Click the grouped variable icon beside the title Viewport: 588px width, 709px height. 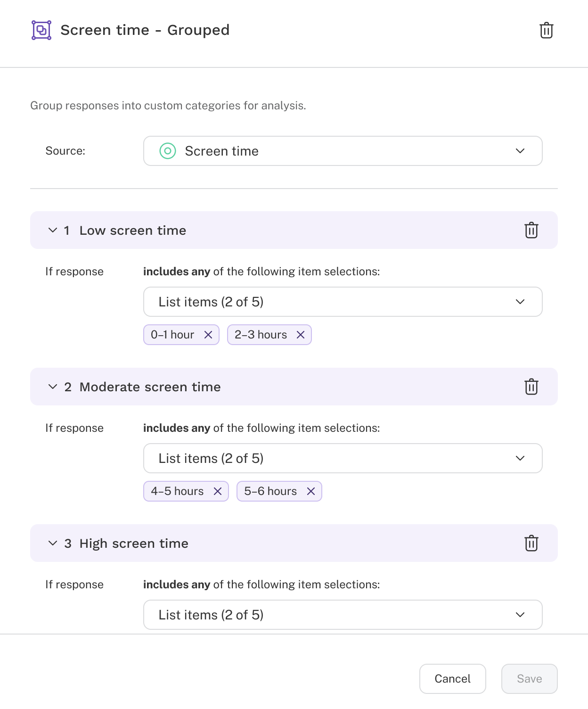click(x=41, y=30)
